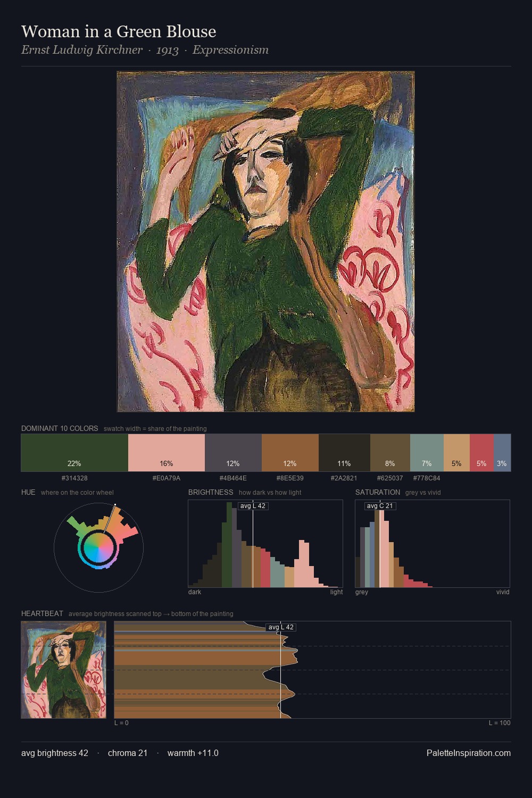This screenshot has height=798, width=532.
Task: Click the avg C 21 label in Saturation
Action: (380, 506)
